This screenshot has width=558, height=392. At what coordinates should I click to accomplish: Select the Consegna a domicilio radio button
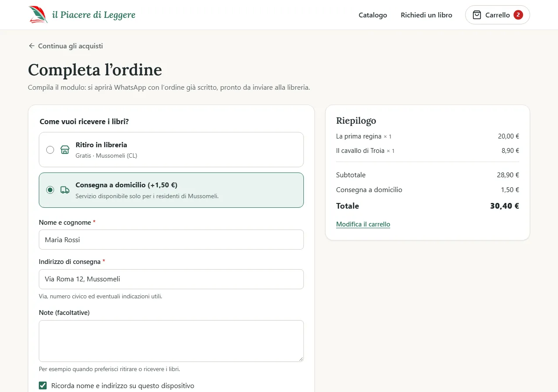[x=50, y=190]
